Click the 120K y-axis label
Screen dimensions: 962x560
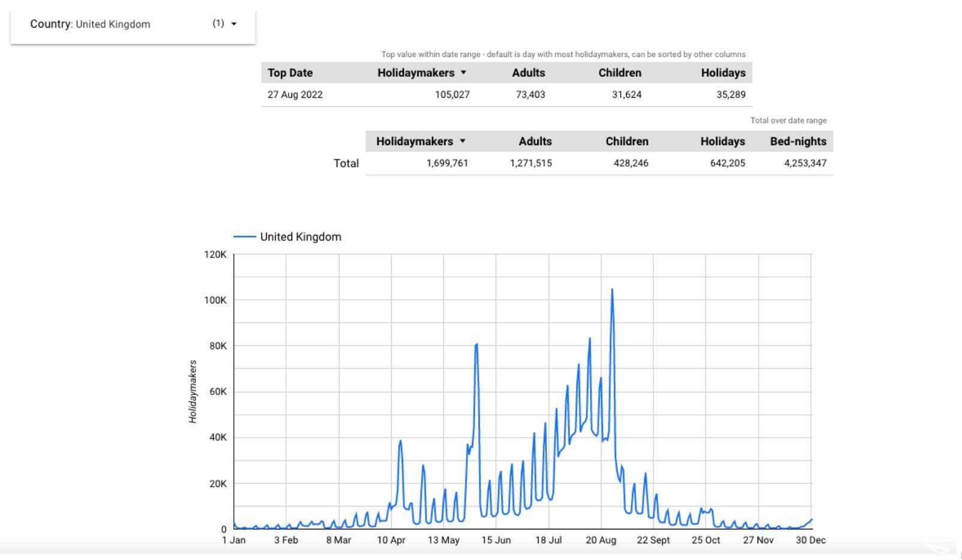[215, 255]
